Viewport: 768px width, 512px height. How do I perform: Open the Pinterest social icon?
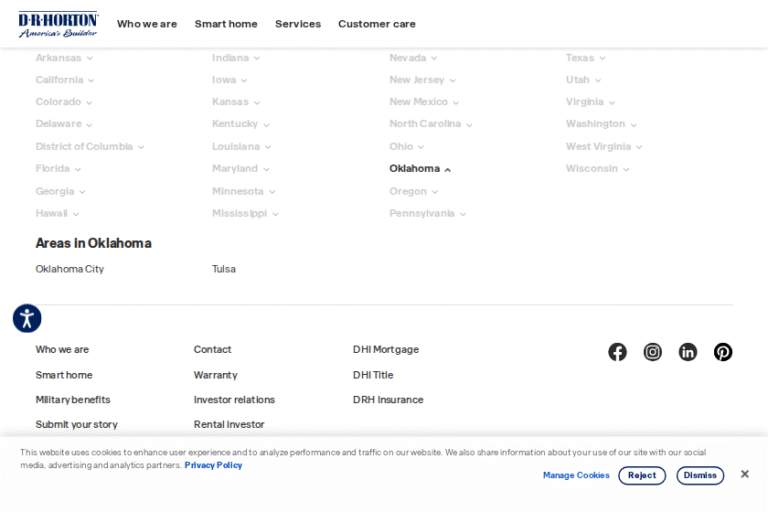[x=723, y=352]
